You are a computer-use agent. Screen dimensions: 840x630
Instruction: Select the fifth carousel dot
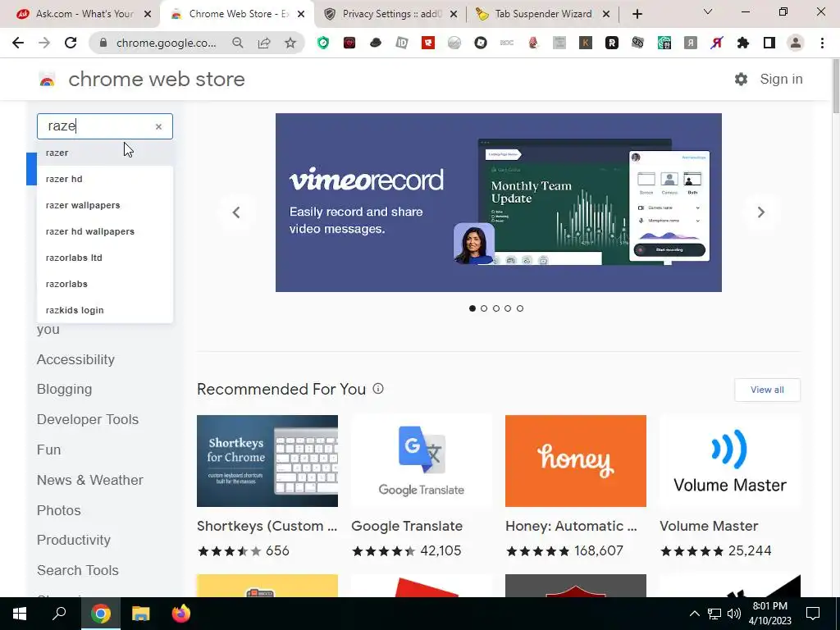tap(519, 308)
